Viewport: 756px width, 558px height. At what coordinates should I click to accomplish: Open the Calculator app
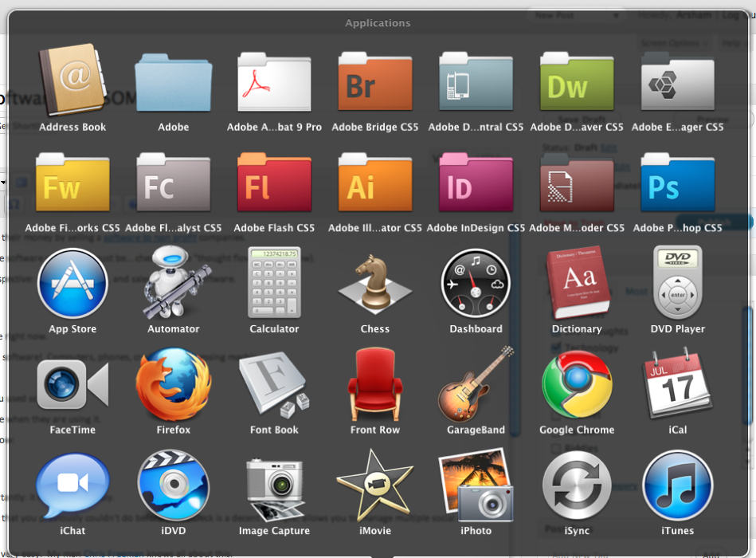(x=274, y=284)
